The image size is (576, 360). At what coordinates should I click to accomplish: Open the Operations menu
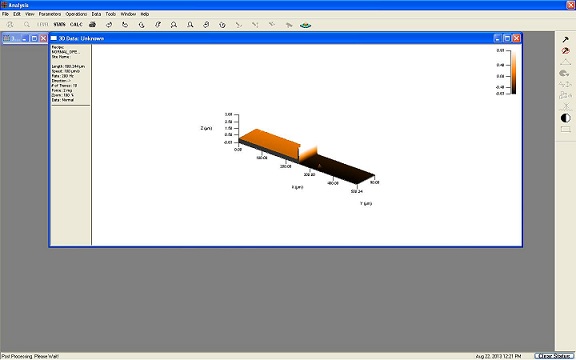point(76,14)
